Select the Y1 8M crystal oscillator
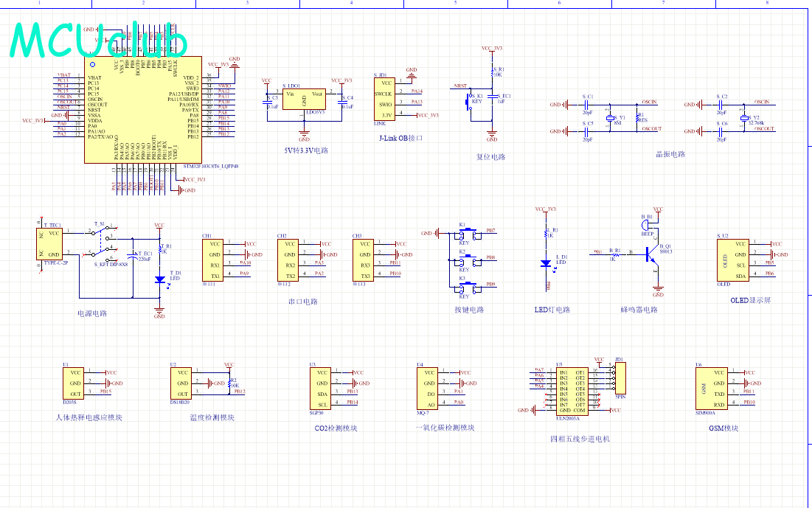 [610, 118]
